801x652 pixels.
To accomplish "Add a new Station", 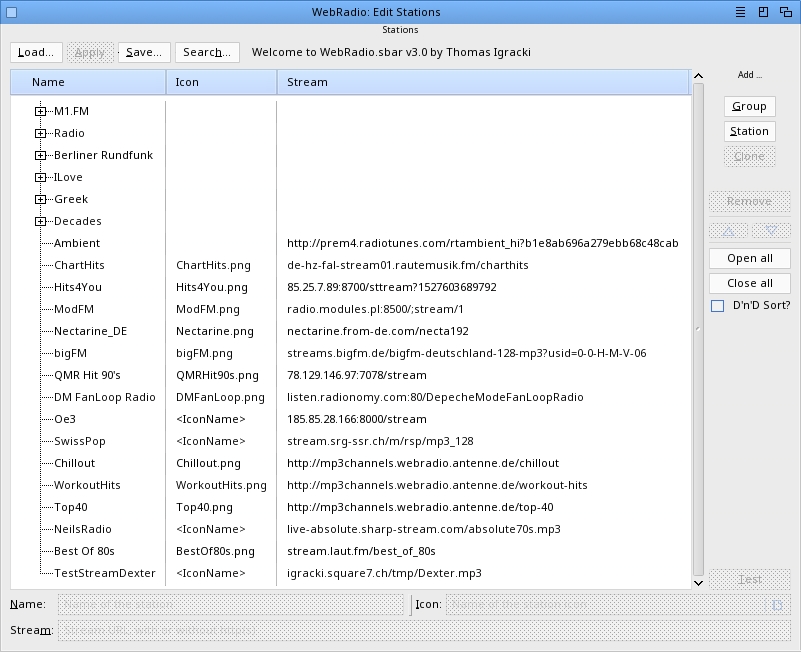I will coord(749,131).
